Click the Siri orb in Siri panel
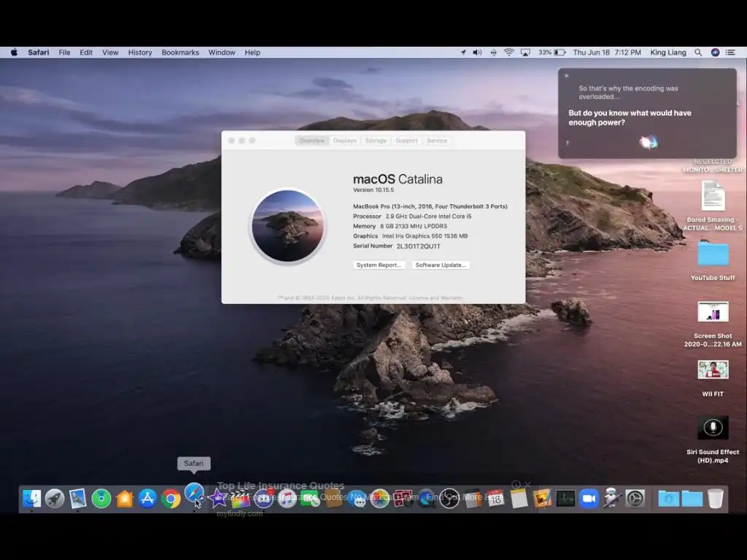This screenshot has width=747, height=560. [648, 141]
